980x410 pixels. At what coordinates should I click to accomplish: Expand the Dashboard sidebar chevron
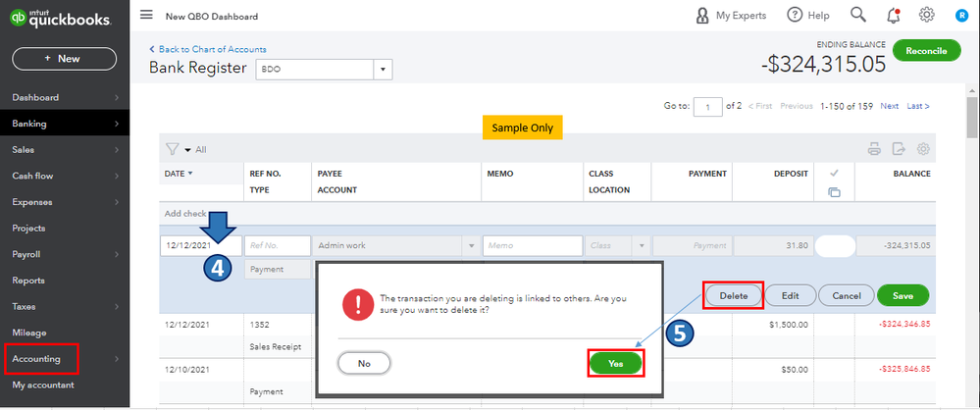coord(117,97)
